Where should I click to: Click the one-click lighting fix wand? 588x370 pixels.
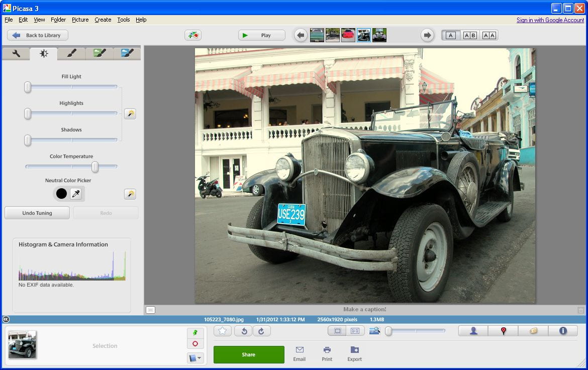click(130, 114)
